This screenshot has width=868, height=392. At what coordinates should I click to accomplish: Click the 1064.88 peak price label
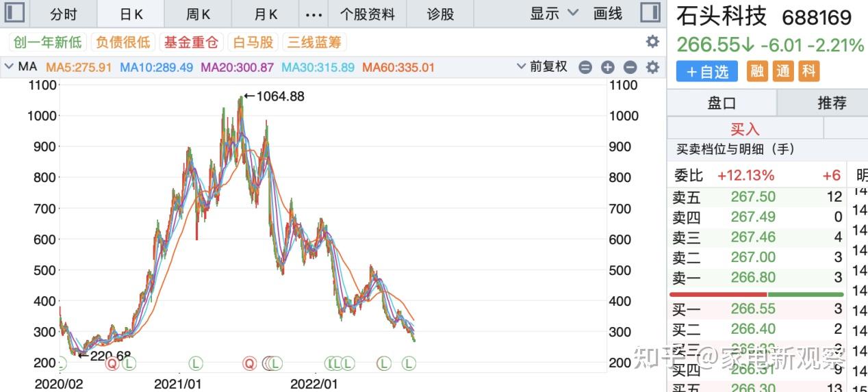(x=280, y=96)
